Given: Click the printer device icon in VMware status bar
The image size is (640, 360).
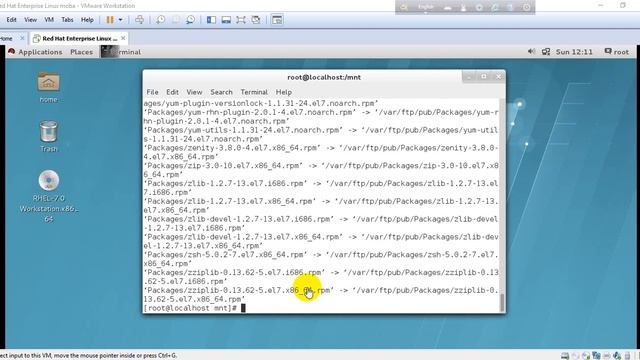Looking at the screenshot, I should 607,356.
